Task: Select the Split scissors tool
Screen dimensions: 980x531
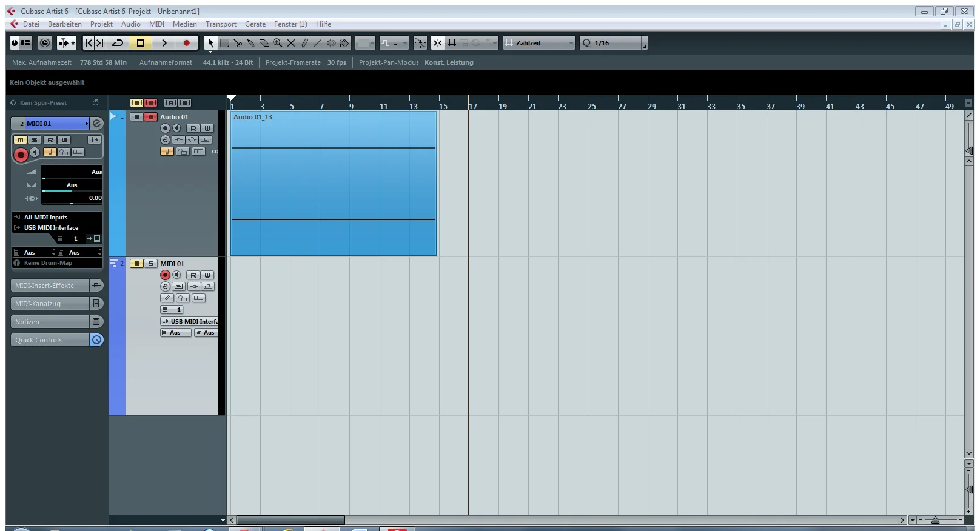Action: (238, 43)
